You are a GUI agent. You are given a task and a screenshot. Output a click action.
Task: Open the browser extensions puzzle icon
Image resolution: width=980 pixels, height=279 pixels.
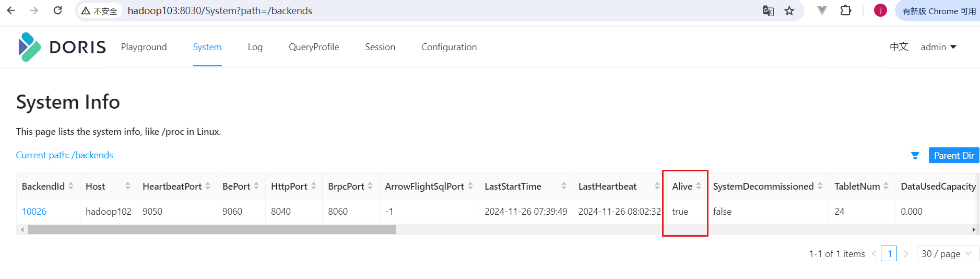(846, 10)
